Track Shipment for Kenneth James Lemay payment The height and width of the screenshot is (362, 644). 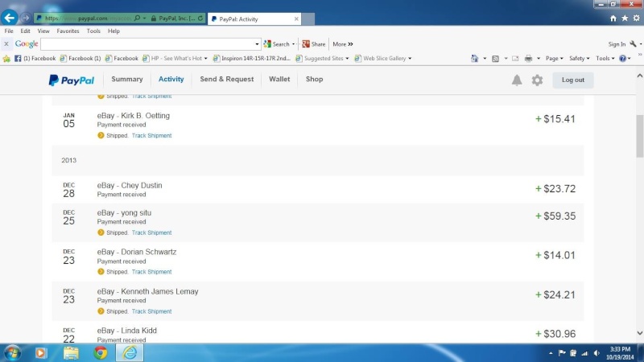pyautogui.click(x=151, y=311)
